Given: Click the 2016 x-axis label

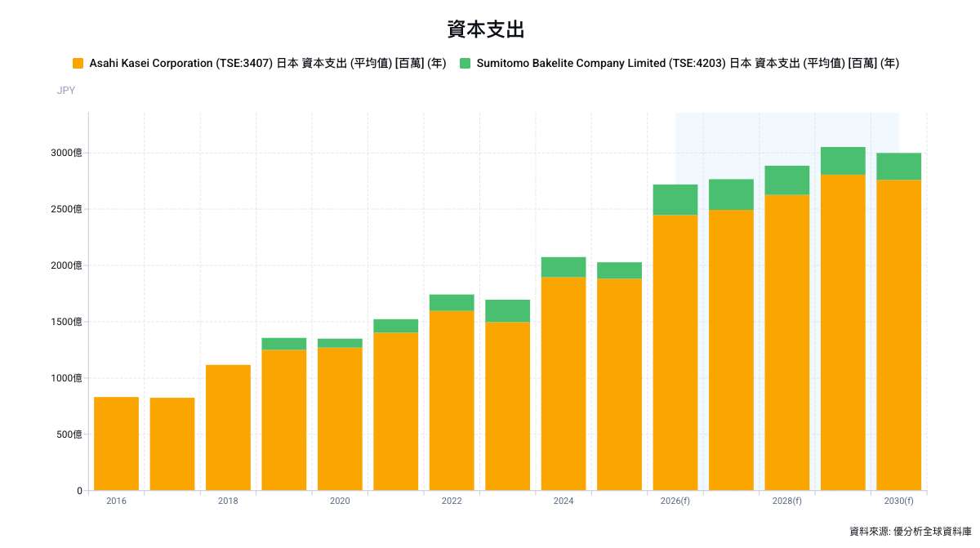Looking at the screenshot, I should point(116,501).
